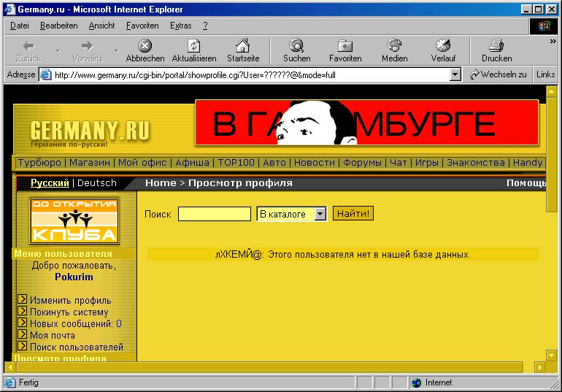
Task: Open the Ansicht menu
Action: pyautogui.click(x=101, y=26)
